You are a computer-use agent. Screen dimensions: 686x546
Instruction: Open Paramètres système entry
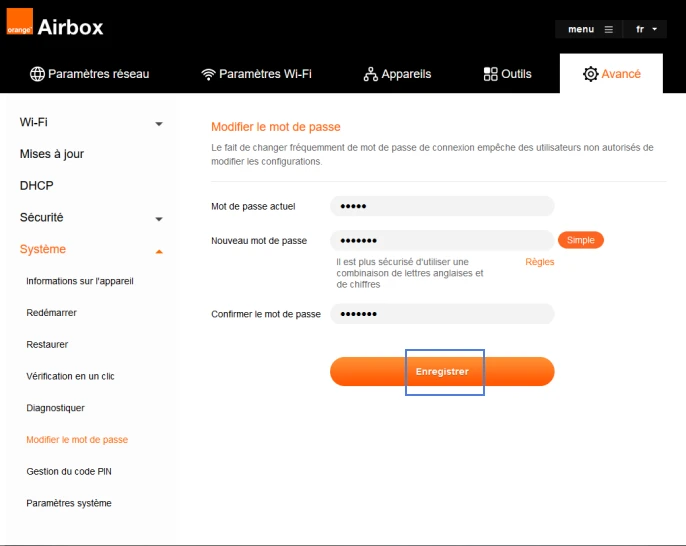coord(69,503)
